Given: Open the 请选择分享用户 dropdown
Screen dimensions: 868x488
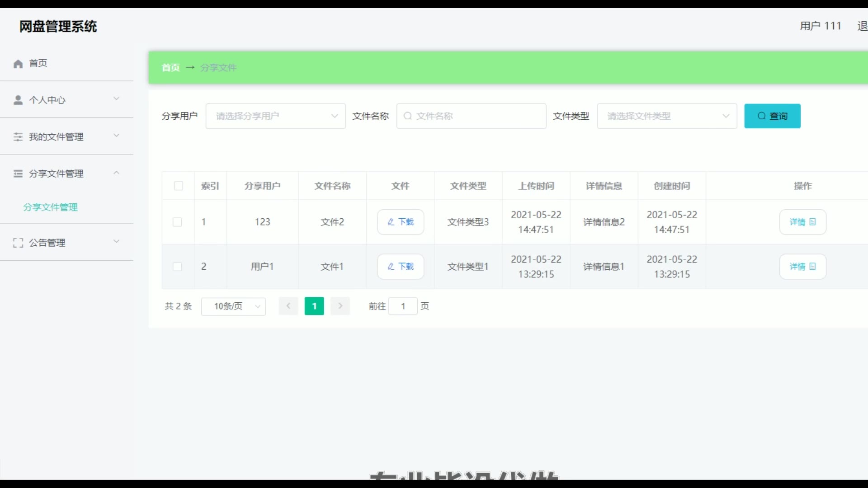Looking at the screenshot, I should coord(275,116).
